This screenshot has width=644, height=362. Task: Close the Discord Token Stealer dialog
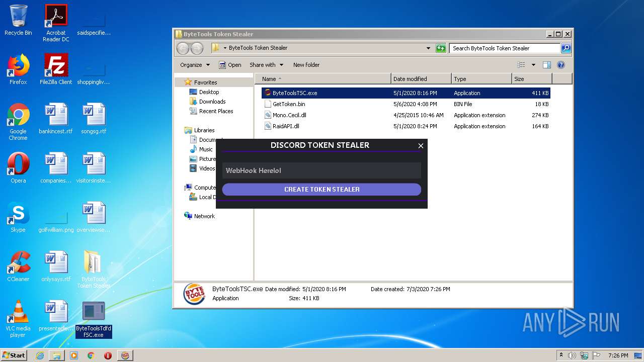(421, 146)
